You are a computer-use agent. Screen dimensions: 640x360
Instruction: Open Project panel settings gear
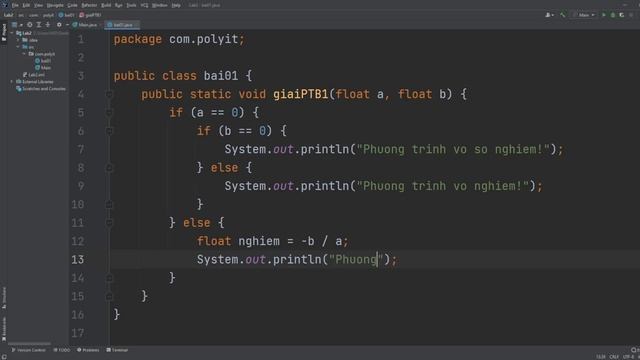[59, 25]
